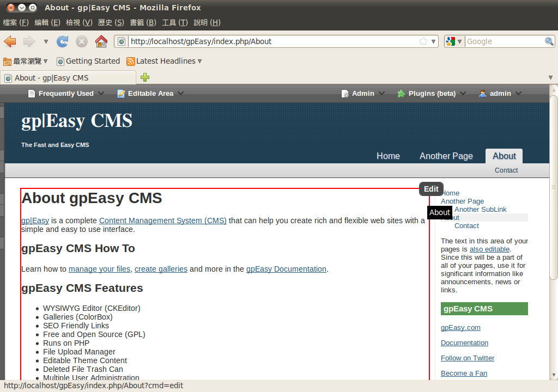Click the Plugins puzzle piece icon
Image resolution: width=558 pixels, height=392 pixels.
pyautogui.click(x=401, y=94)
